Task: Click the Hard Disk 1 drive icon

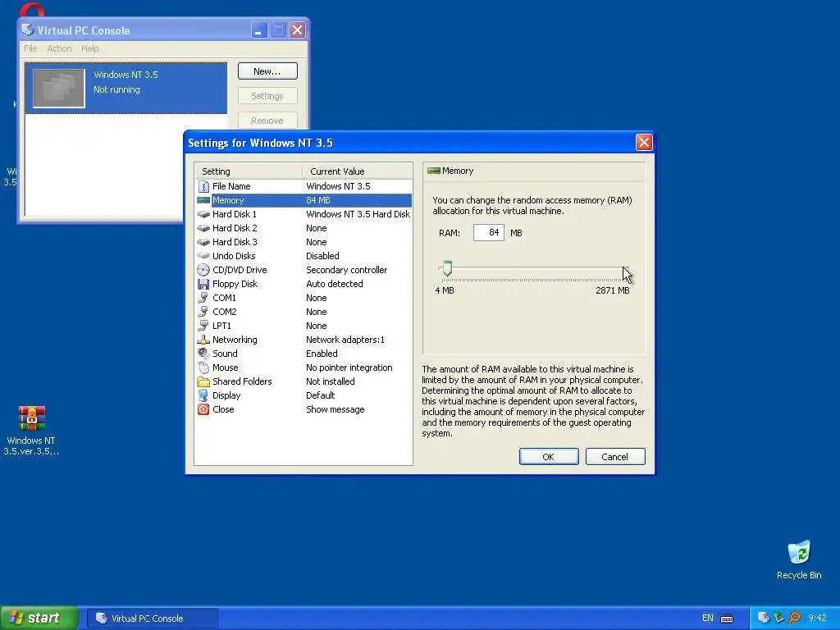Action: point(203,214)
